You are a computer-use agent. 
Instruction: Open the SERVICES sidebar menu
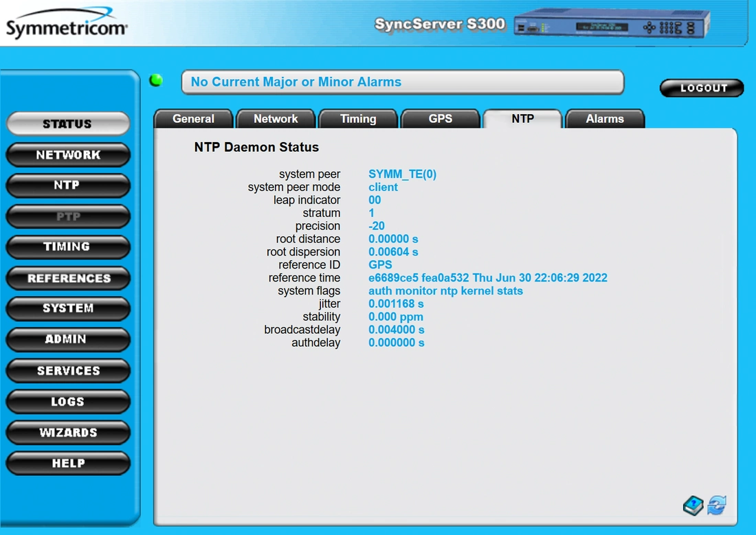(x=68, y=371)
